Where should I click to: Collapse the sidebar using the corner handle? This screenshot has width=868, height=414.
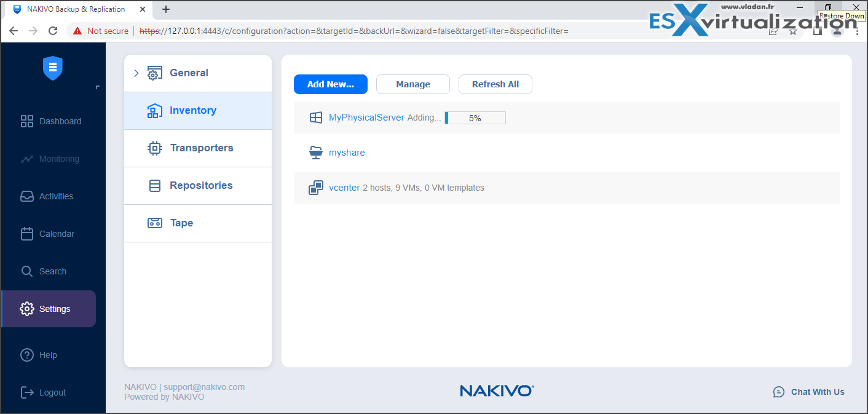tap(97, 87)
